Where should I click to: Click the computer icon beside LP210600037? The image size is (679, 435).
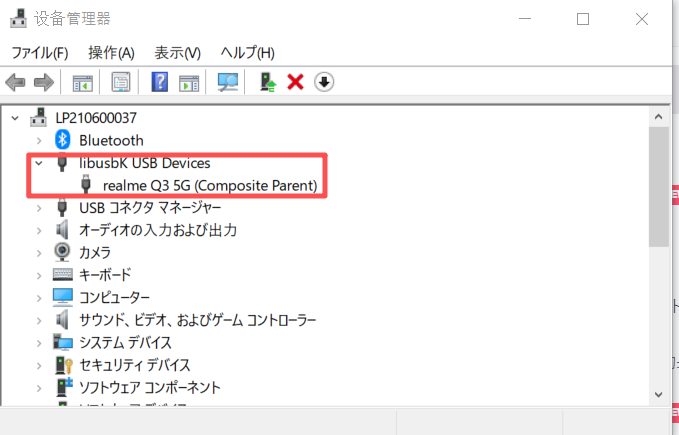38,117
